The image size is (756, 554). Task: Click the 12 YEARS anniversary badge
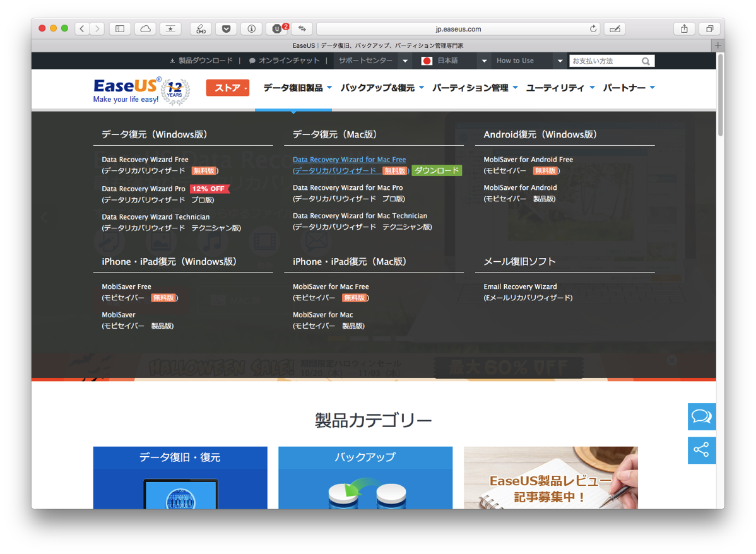[x=175, y=91]
